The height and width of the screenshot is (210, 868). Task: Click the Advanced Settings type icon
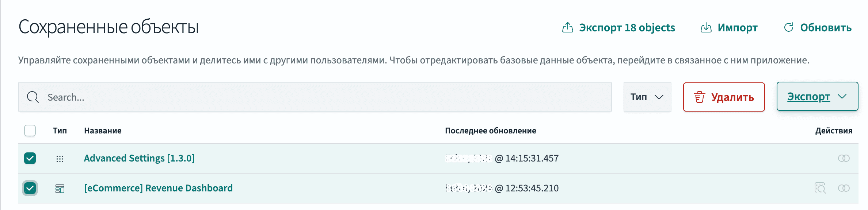[60, 159]
